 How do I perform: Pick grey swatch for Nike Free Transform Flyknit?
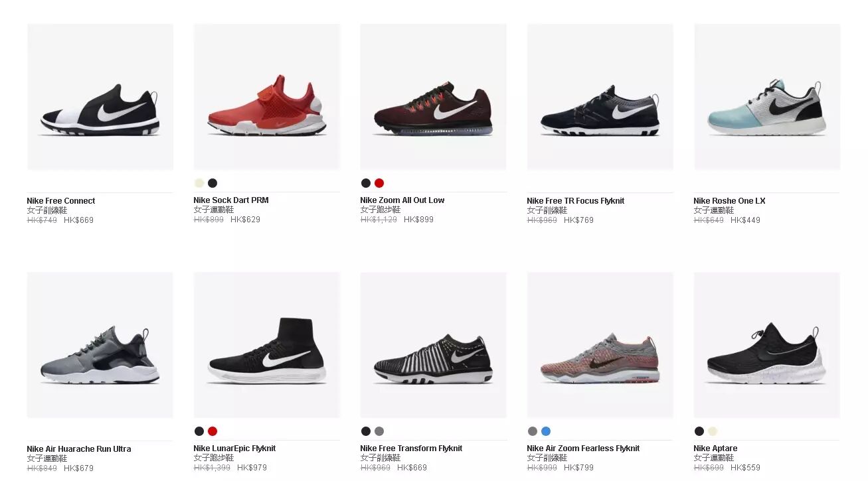point(379,431)
